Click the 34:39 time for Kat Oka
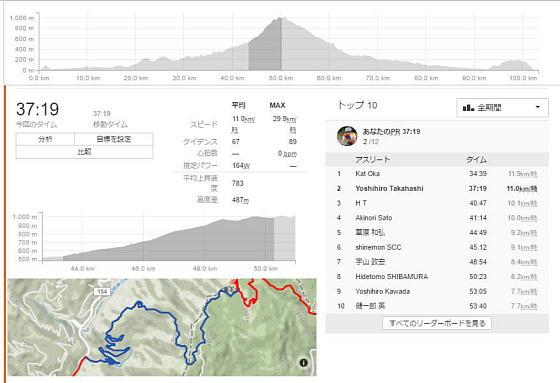Image resolution: width=560 pixels, height=383 pixels. coord(478,174)
